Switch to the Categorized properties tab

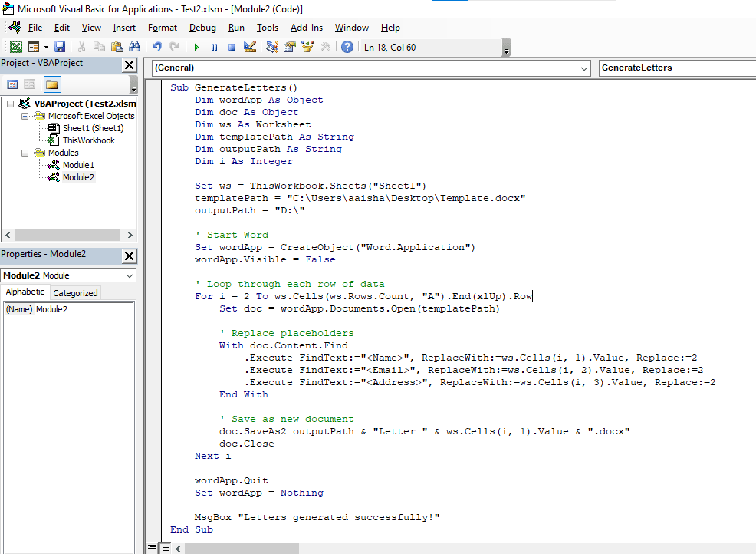click(x=74, y=292)
